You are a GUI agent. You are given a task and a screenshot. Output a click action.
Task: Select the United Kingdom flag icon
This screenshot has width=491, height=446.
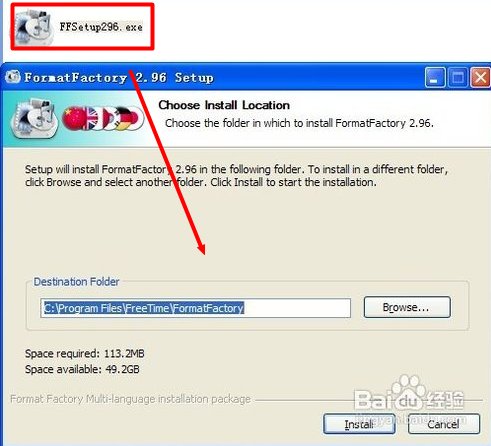pos(92,118)
